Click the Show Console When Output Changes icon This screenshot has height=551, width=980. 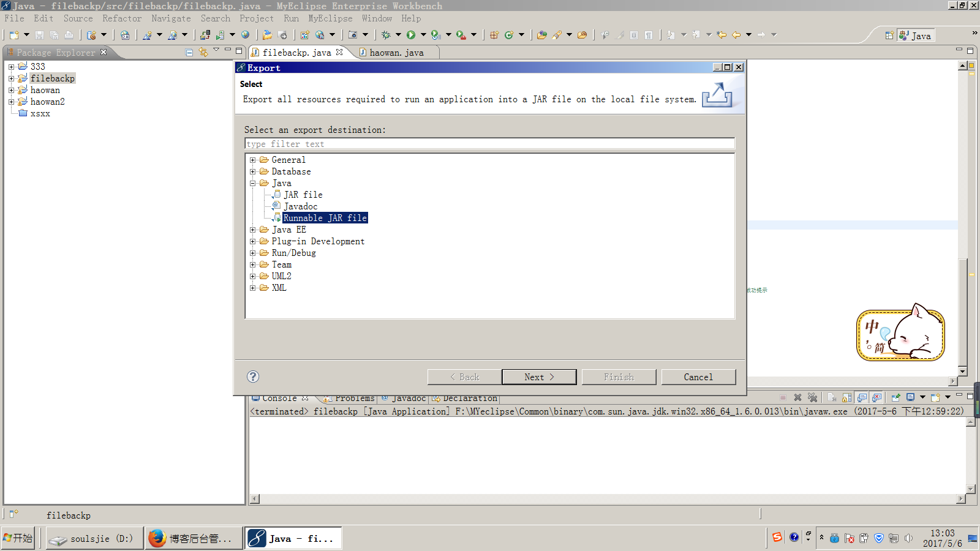(862, 397)
